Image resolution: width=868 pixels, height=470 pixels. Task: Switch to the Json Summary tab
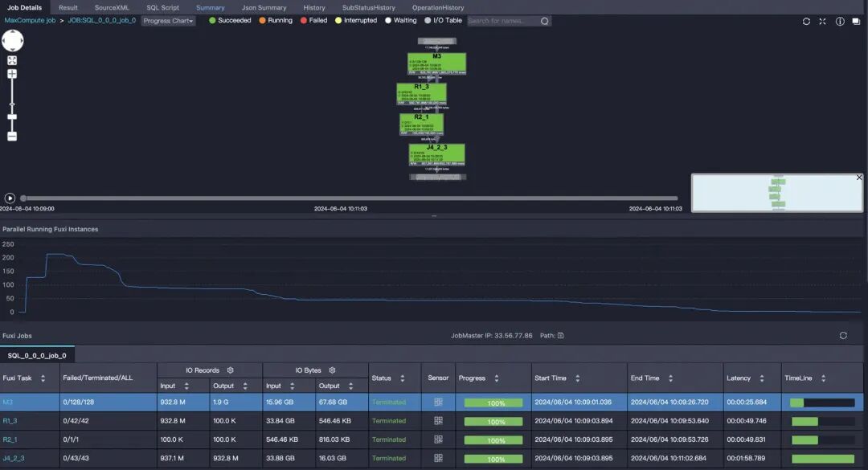tap(264, 8)
